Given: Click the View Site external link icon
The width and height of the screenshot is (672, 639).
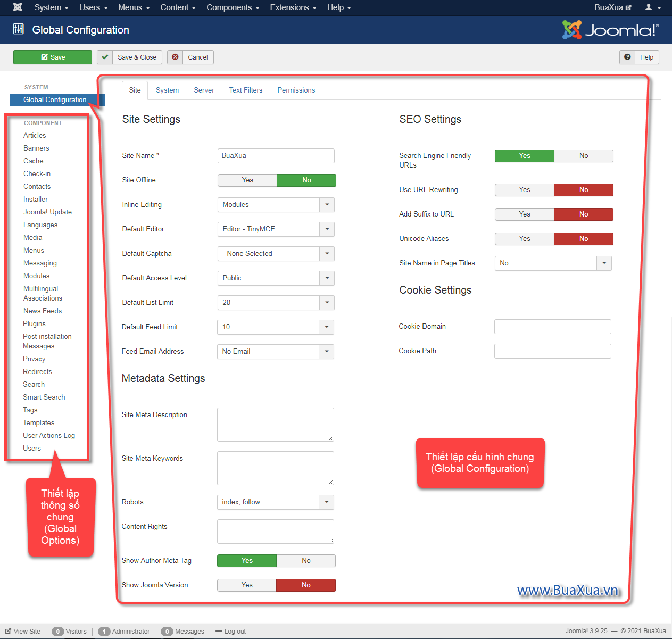Looking at the screenshot, I should pos(8,631).
